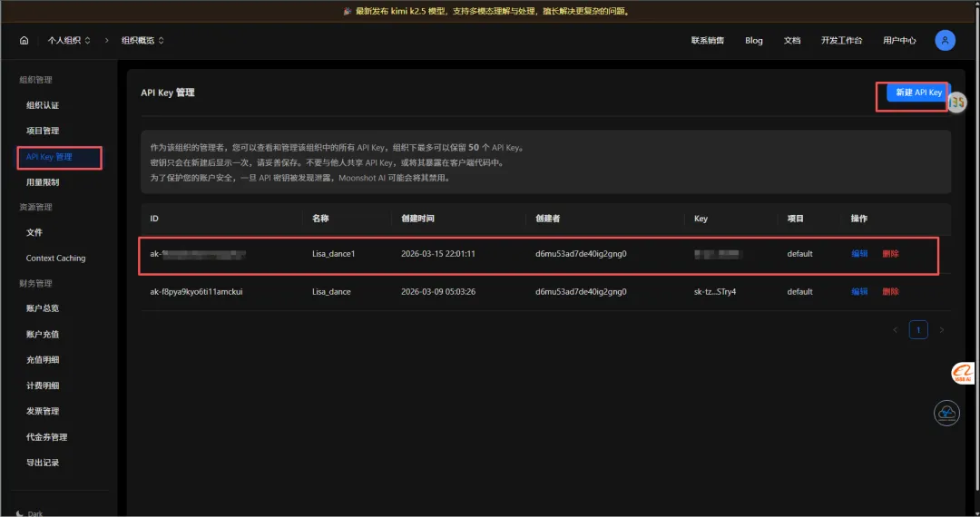
Task: Click 编辑 for the Lisa_dance key
Action: click(859, 292)
